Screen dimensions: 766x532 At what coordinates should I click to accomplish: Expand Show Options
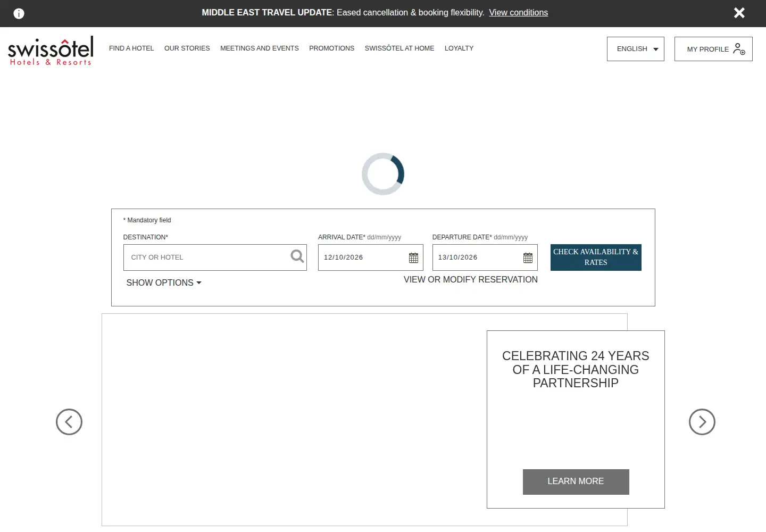click(x=164, y=283)
